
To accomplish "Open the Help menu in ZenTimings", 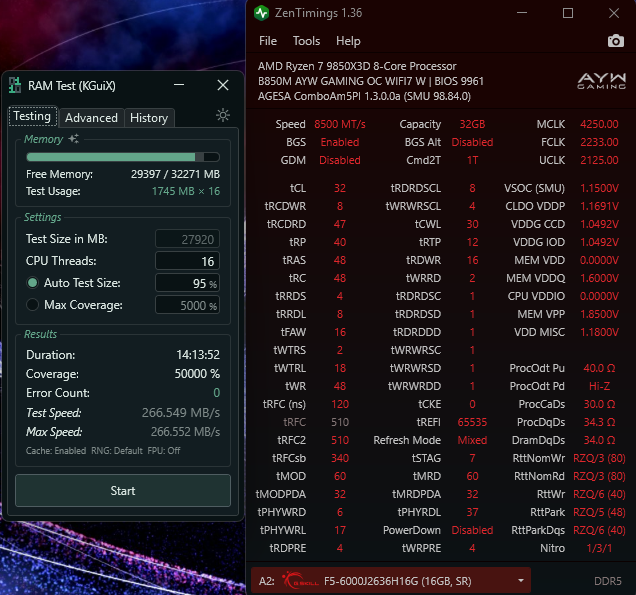I will point(348,41).
